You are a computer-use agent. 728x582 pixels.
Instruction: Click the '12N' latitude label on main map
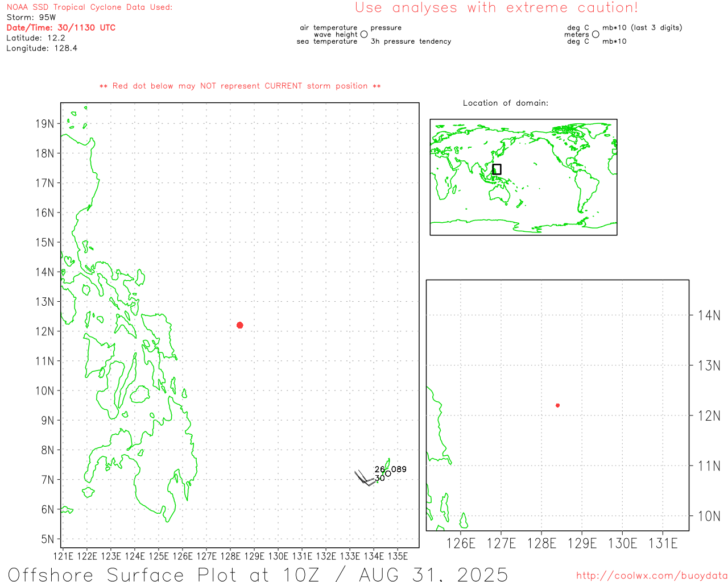tap(45, 331)
